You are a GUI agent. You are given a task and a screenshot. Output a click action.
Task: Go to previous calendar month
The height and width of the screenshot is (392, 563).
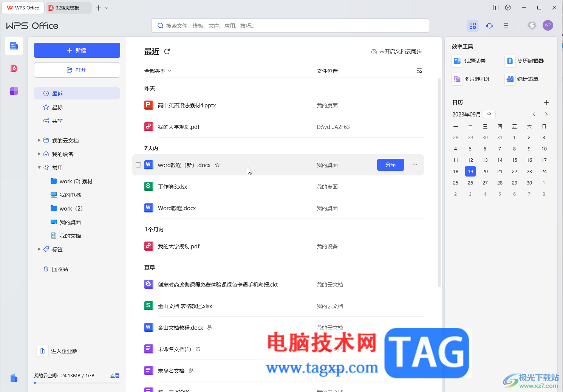(534, 114)
